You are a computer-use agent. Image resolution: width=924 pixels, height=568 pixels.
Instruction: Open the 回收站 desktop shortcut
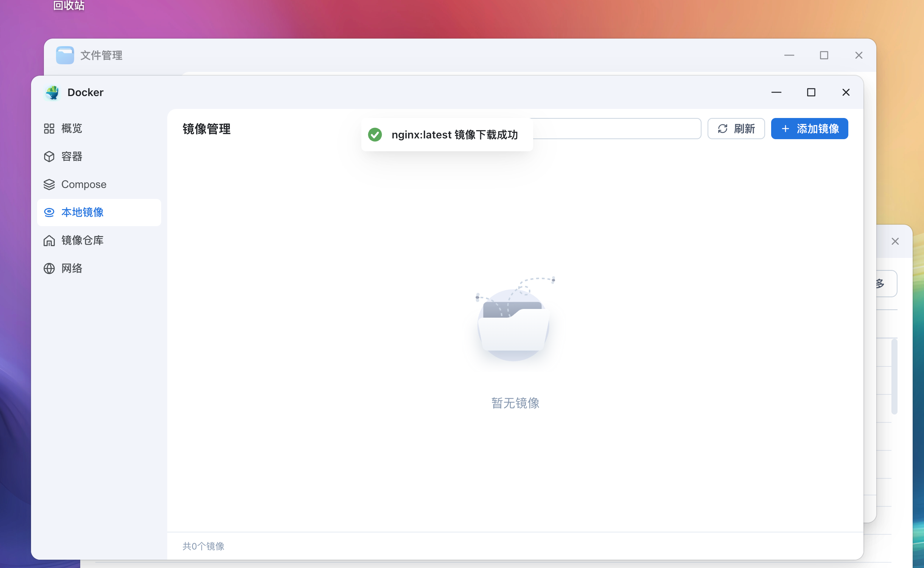(68, 6)
